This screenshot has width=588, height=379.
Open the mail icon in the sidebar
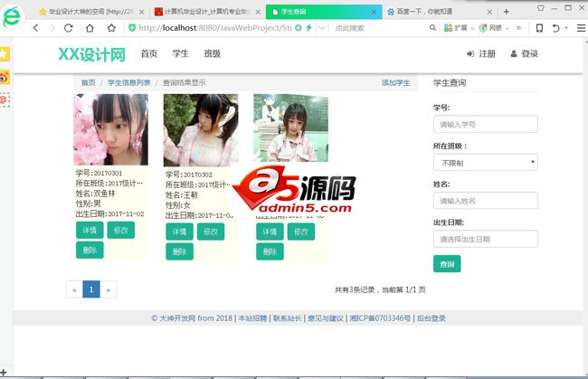(5, 99)
